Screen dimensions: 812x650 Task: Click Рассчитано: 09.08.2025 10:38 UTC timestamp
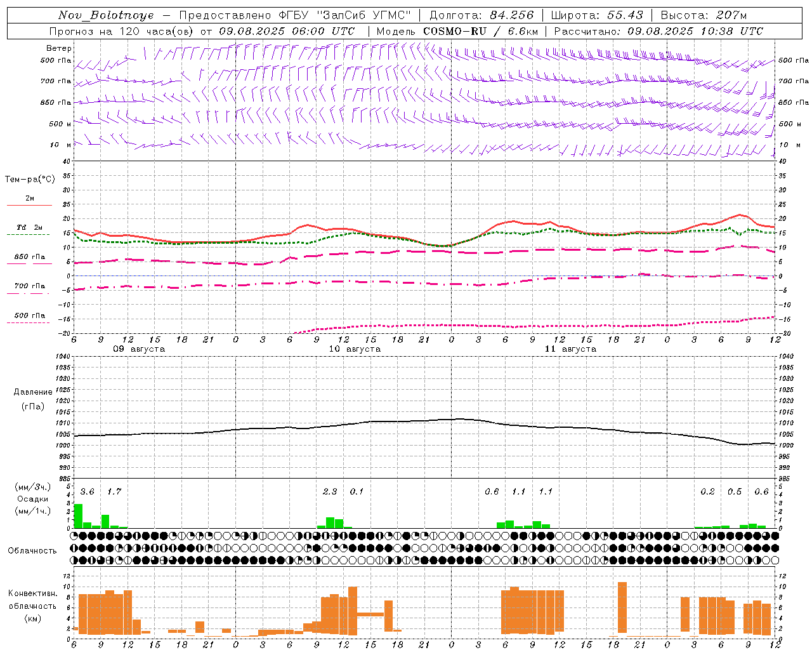click(x=658, y=31)
